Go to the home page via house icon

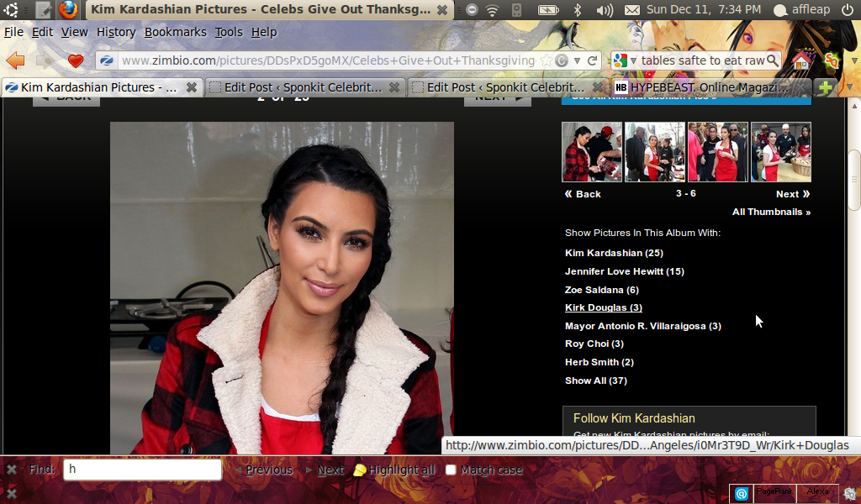pyautogui.click(x=801, y=60)
